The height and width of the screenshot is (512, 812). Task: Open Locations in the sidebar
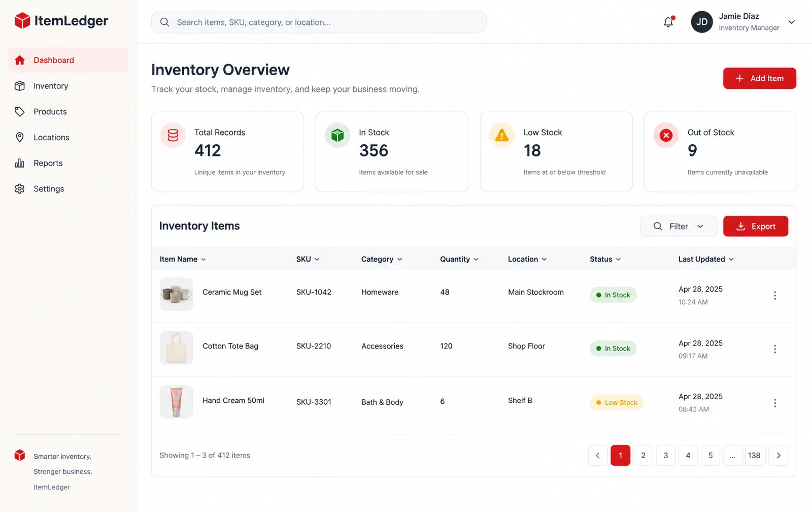coord(68,137)
